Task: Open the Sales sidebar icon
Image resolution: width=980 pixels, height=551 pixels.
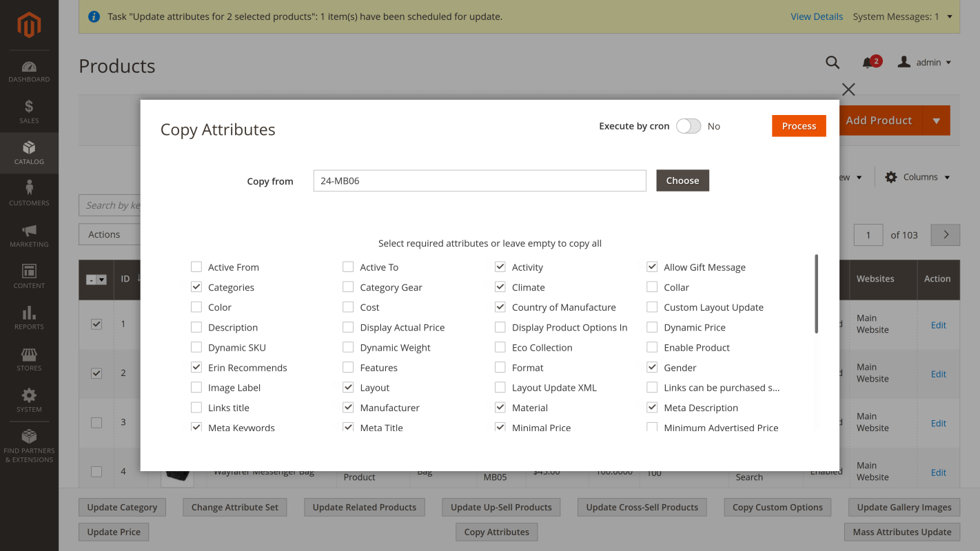Action: pyautogui.click(x=29, y=110)
